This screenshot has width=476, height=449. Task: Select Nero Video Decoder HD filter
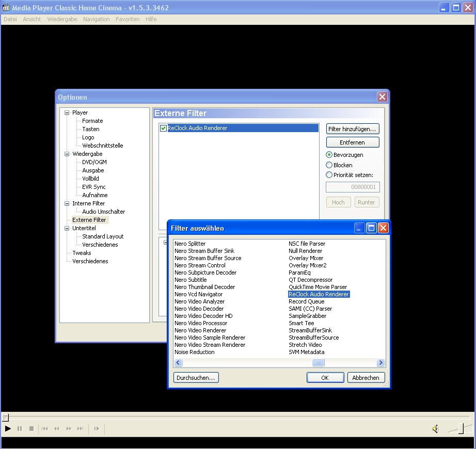(x=203, y=316)
